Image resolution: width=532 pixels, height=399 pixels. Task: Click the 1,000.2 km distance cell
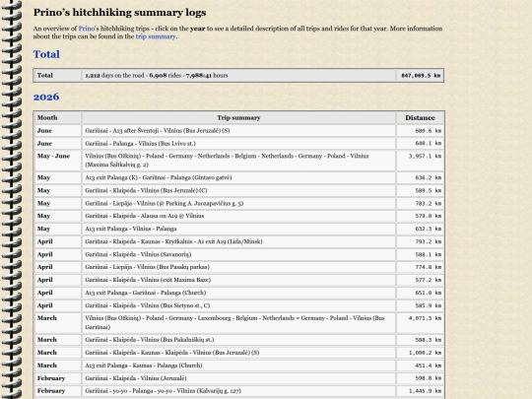[x=420, y=353]
